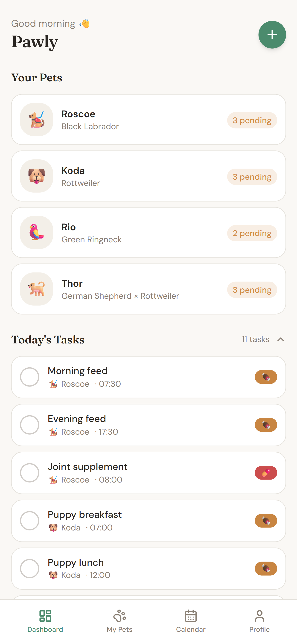Screen dimensions: 297x644
Task: Mark Morning feed task as complete
Action: pos(30,377)
